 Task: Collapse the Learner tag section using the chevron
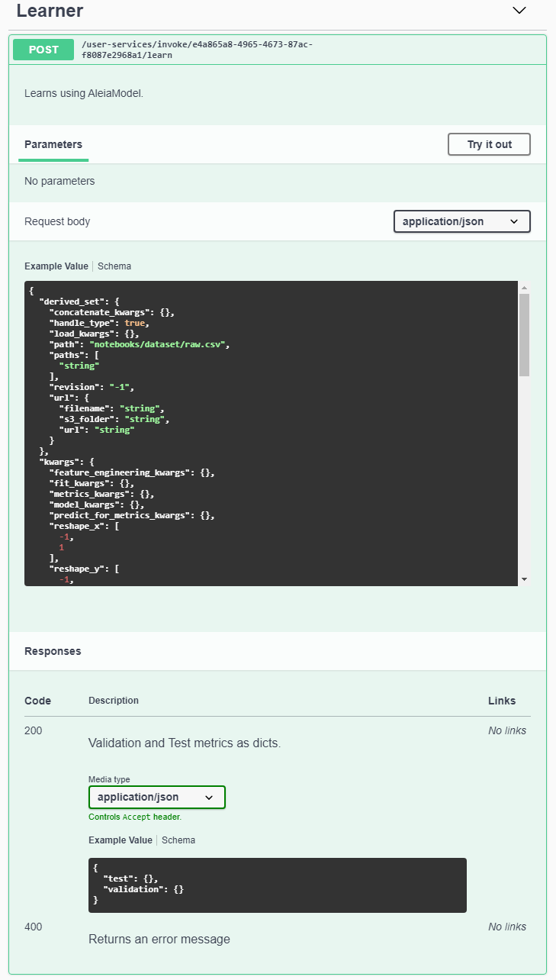[519, 11]
